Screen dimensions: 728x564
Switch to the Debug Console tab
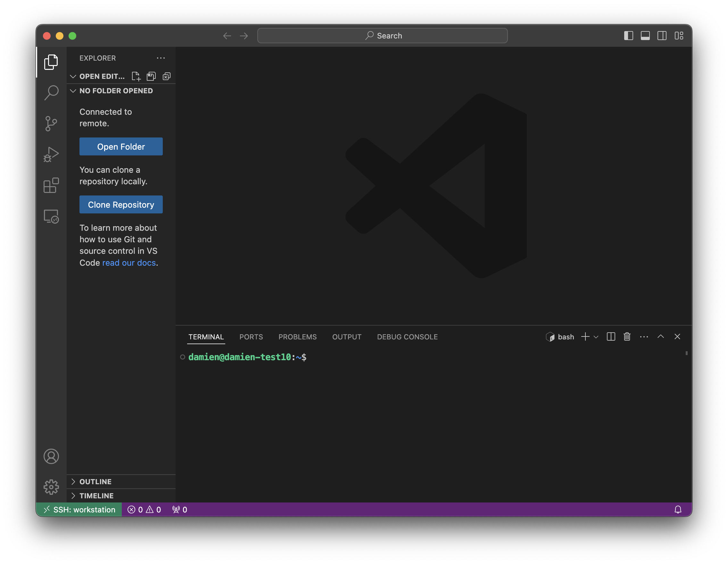(407, 337)
